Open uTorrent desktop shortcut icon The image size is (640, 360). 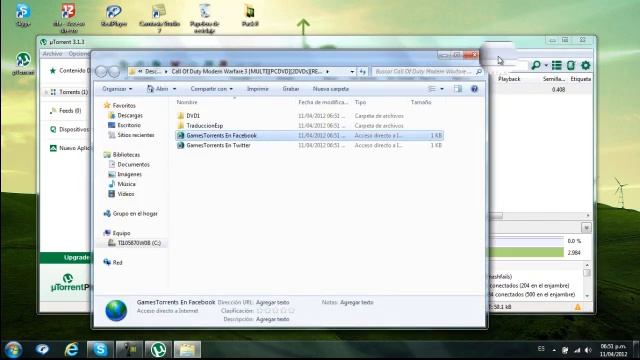pos(23,63)
